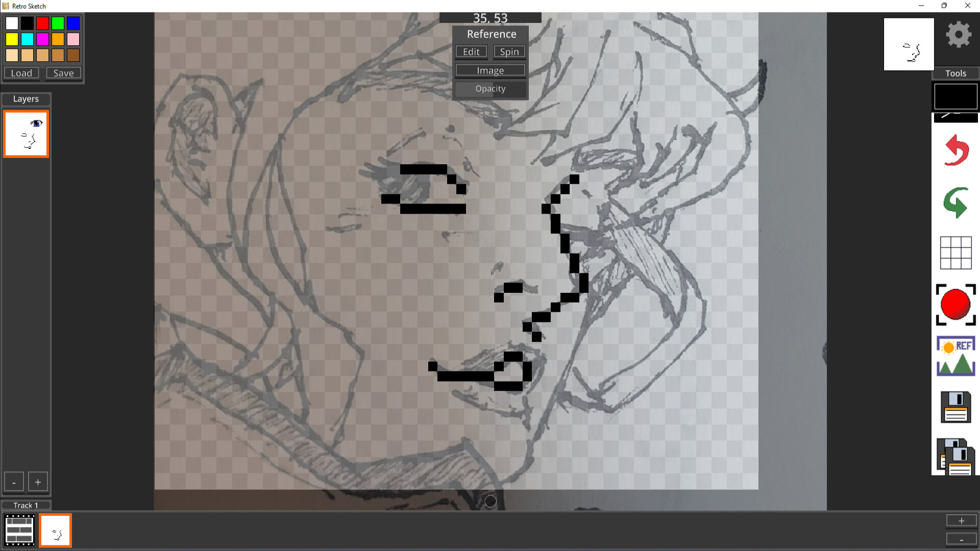Expand the Opacity control in the Reference panel
This screenshot has height=551, width=980.
click(x=490, y=89)
